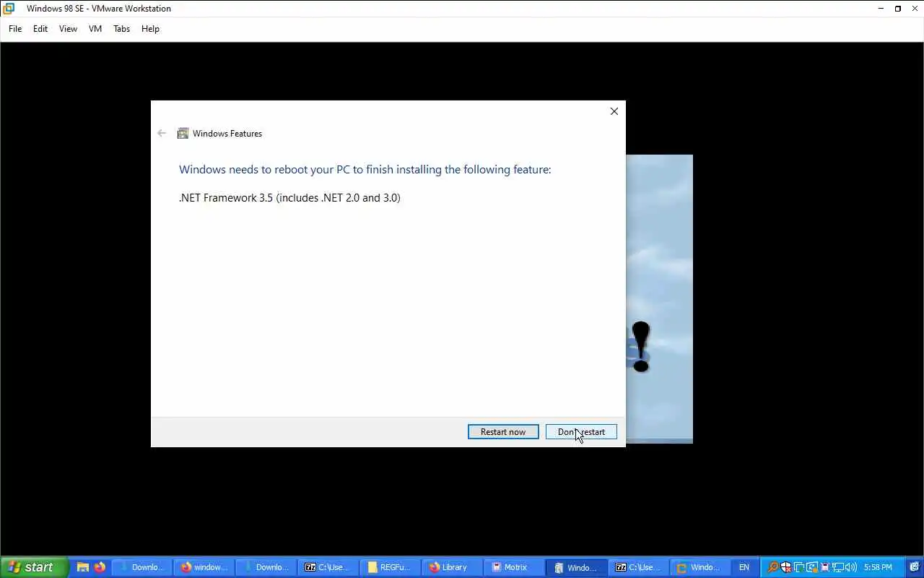Screen dimensions: 924x578
Task: Open the VMware View menu
Action: pyautogui.click(x=68, y=29)
